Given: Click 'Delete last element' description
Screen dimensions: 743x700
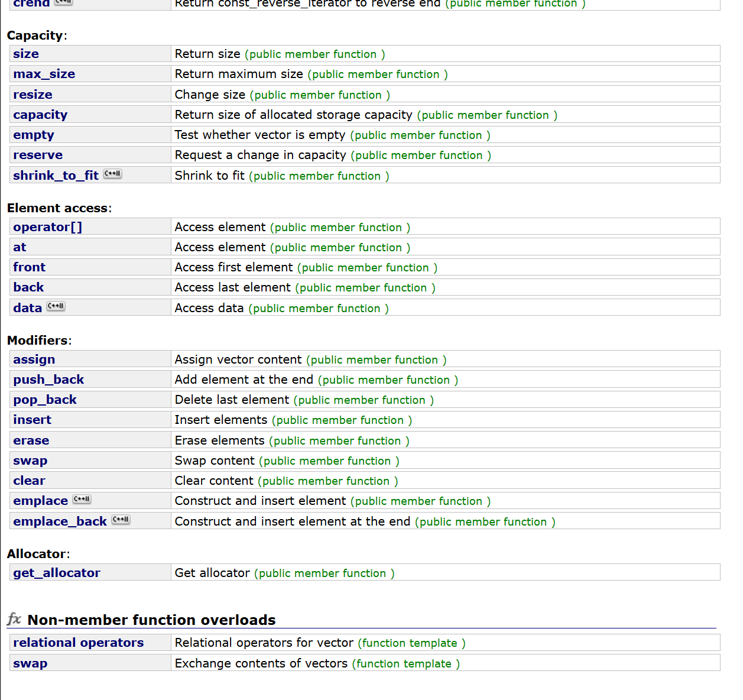Looking at the screenshot, I should (x=232, y=400).
